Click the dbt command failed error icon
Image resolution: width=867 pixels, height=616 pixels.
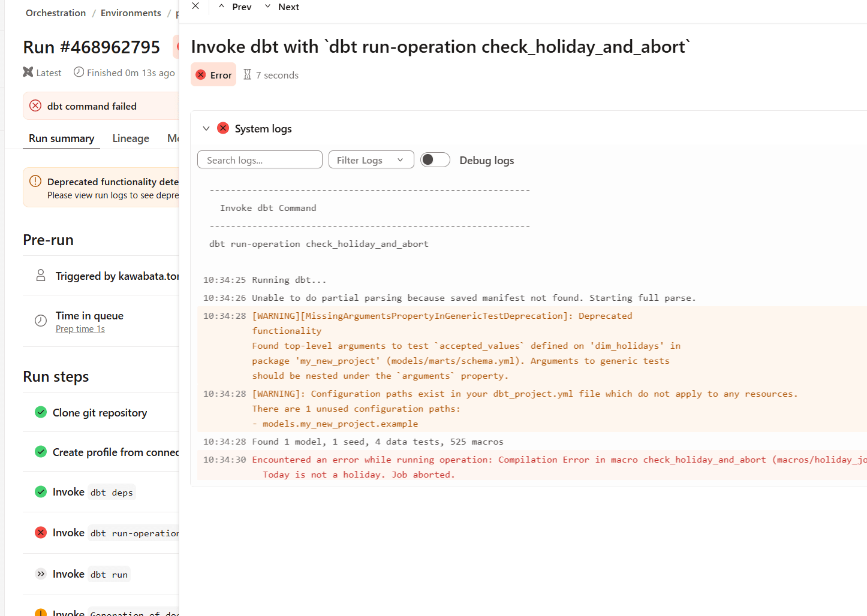(x=35, y=106)
